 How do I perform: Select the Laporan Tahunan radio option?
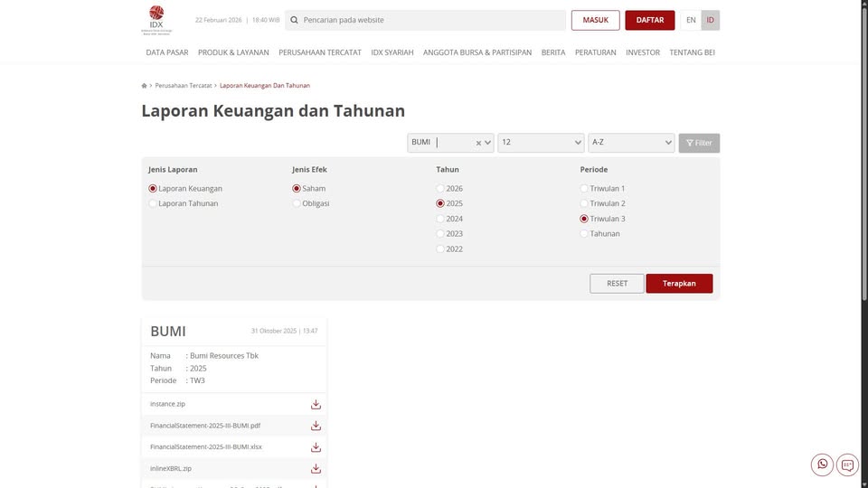(x=153, y=204)
